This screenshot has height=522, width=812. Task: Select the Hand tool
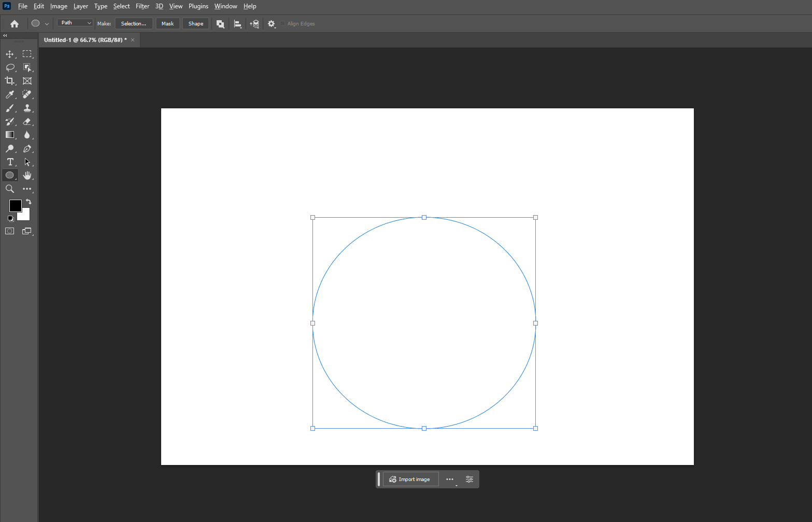tap(27, 176)
